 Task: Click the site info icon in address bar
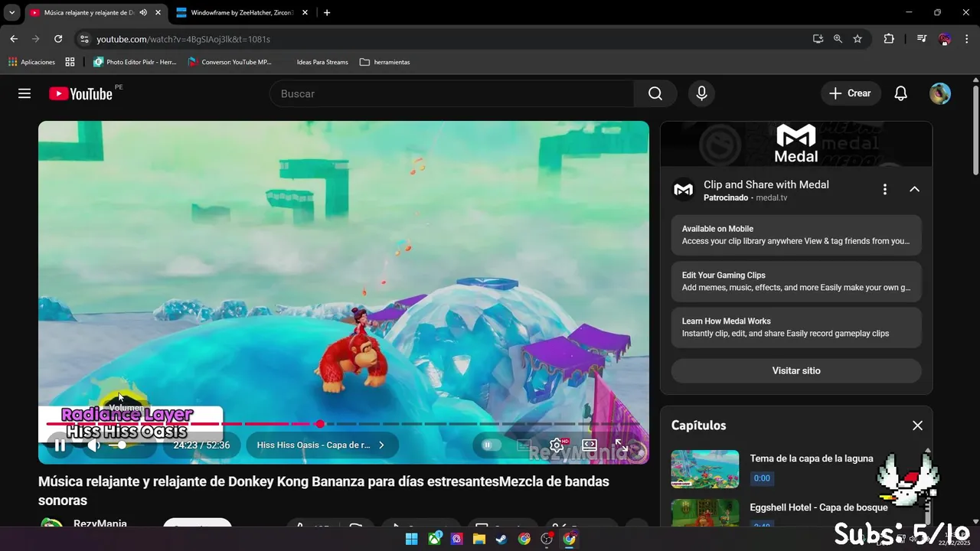84,39
